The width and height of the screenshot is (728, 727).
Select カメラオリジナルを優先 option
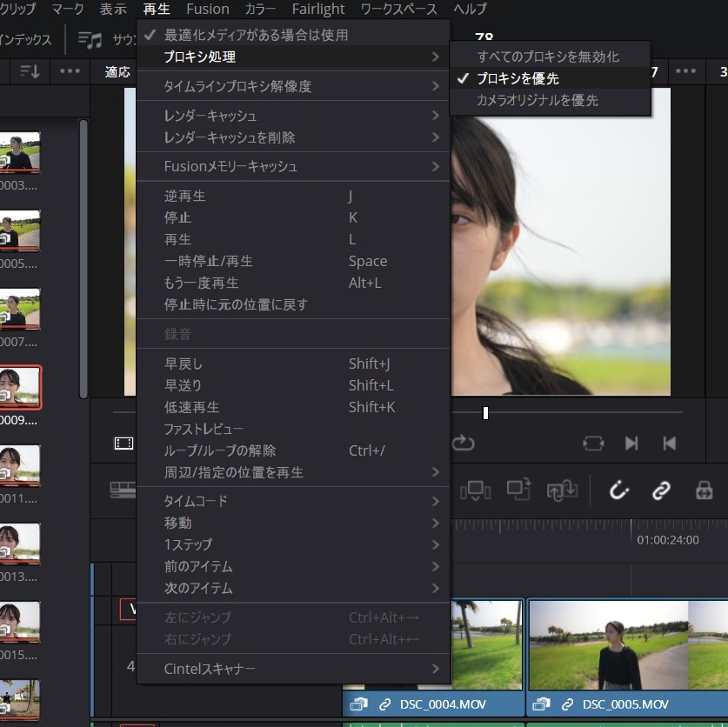point(550,100)
